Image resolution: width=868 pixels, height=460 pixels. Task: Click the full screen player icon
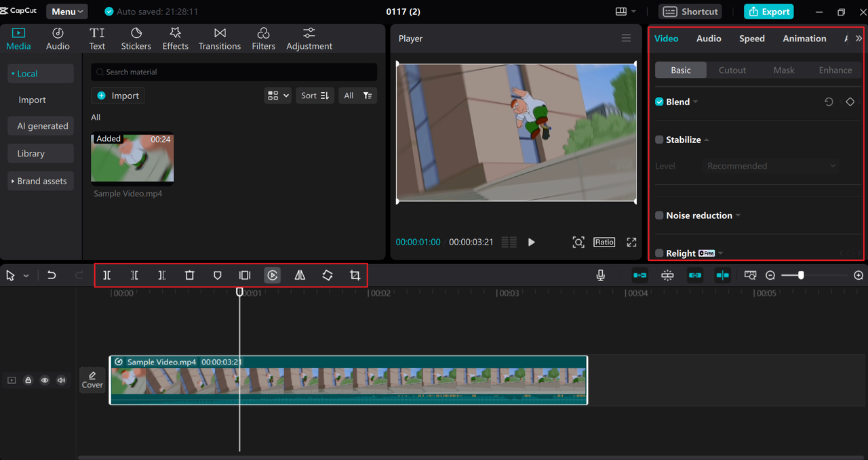(631, 242)
